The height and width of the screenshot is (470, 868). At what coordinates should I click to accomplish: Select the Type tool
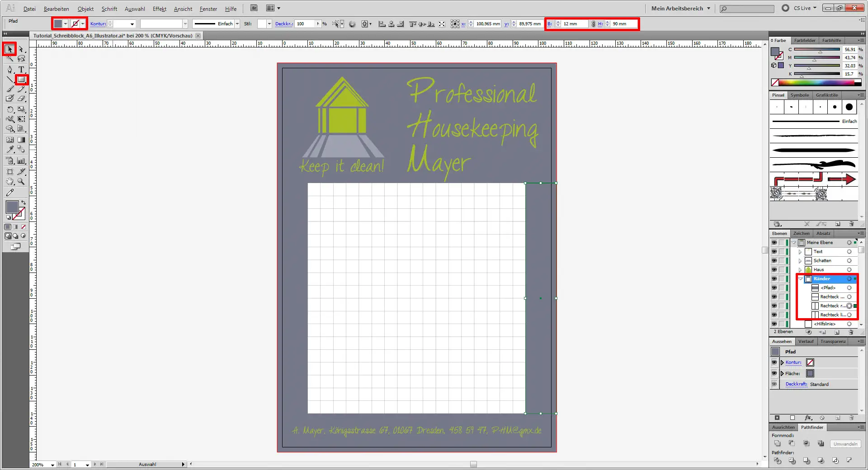coord(21,69)
